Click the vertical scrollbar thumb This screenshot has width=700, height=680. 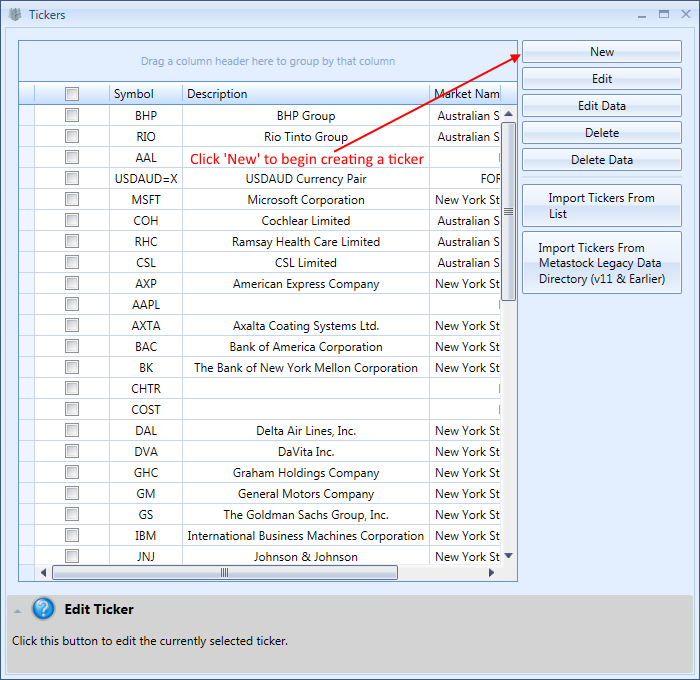508,211
